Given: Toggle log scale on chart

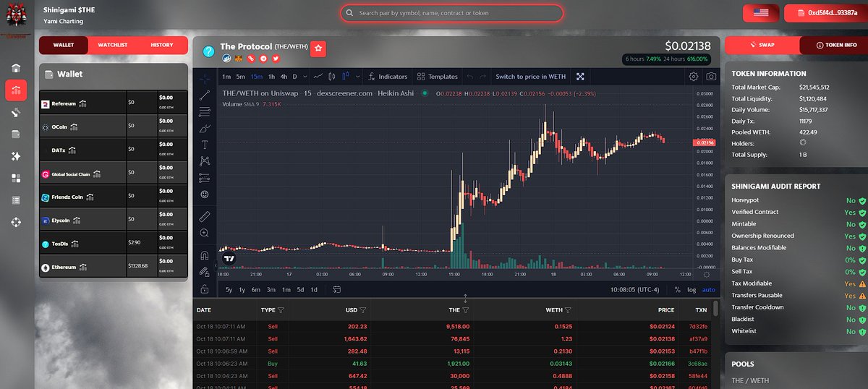Looking at the screenshot, I should point(692,290).
